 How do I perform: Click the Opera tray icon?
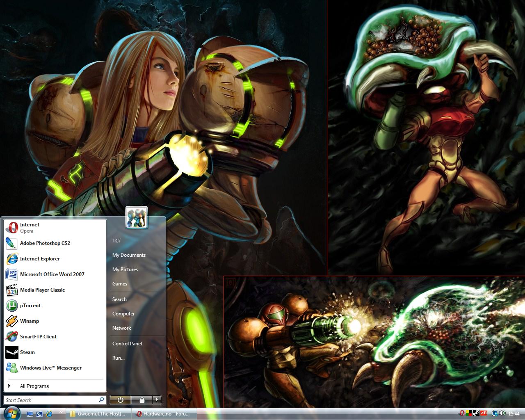click(x=463, y=413)
